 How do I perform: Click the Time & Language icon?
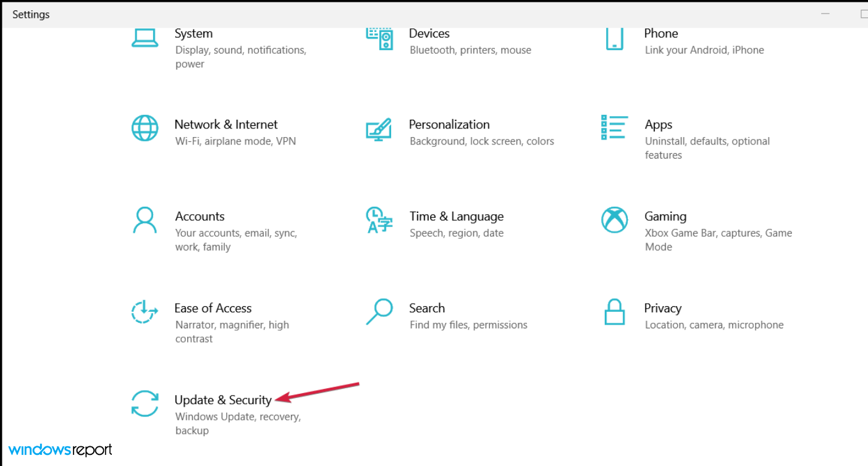pyautogui.click(x=379, y=220)
